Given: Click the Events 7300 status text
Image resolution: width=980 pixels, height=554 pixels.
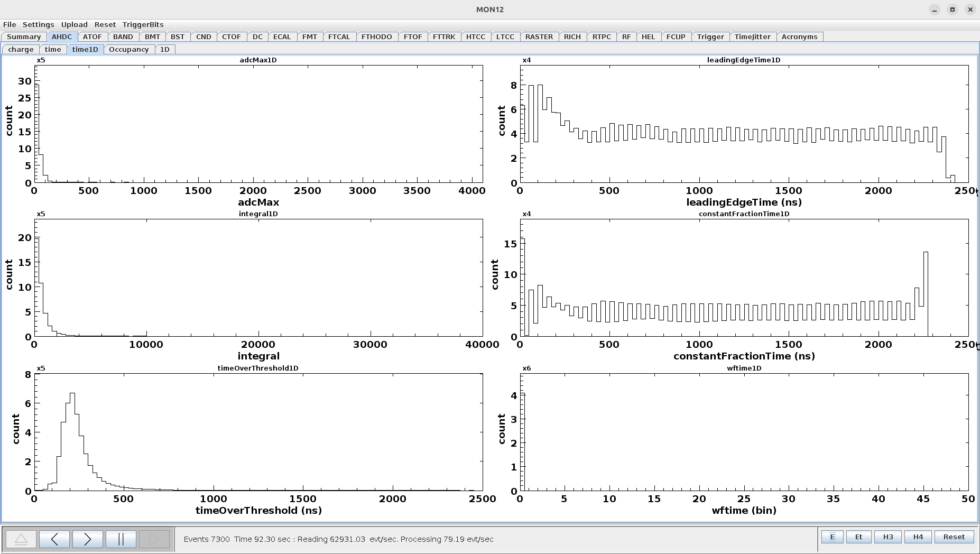Looking at the screenshot, I should tap(207, 539).
